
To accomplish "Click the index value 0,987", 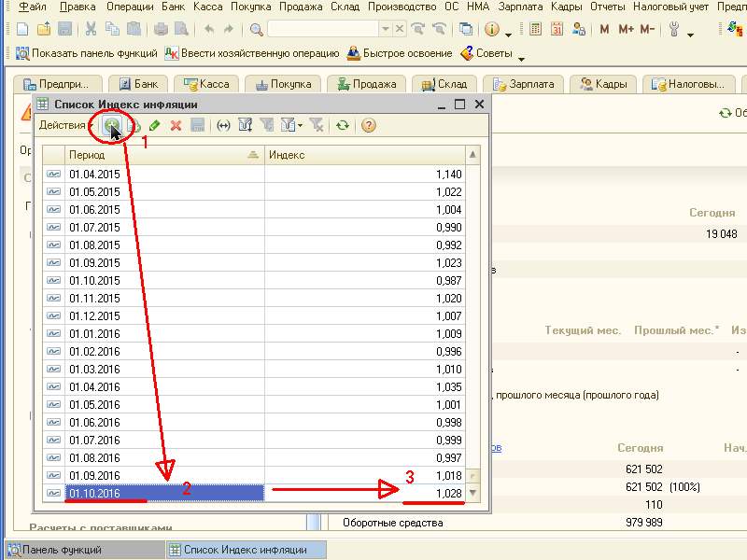I will click(449, 281).
